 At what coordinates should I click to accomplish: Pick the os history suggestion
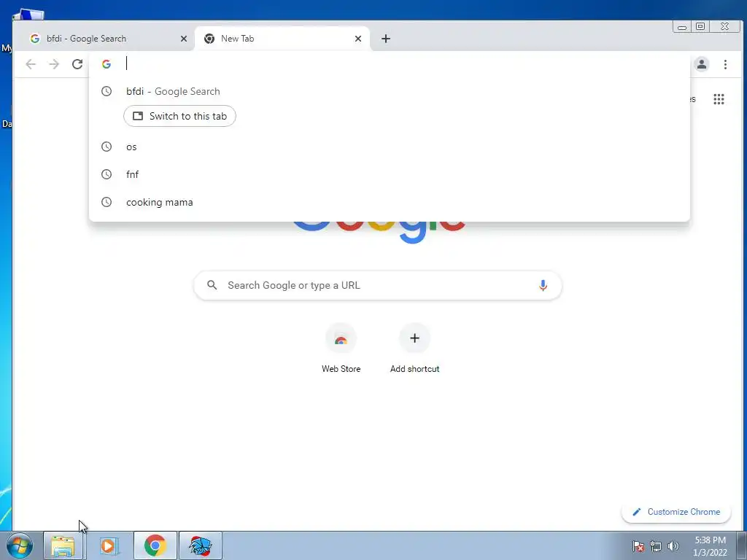pos(390,147)
